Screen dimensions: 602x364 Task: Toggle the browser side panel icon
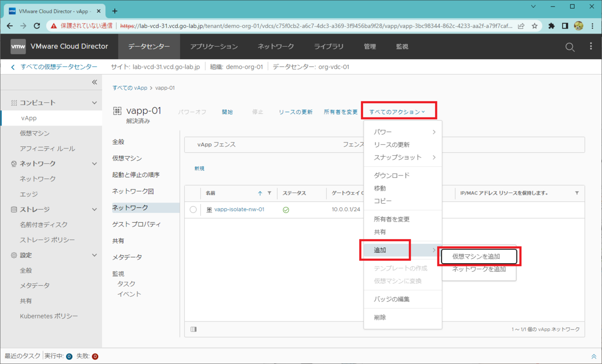click(565, 26)
